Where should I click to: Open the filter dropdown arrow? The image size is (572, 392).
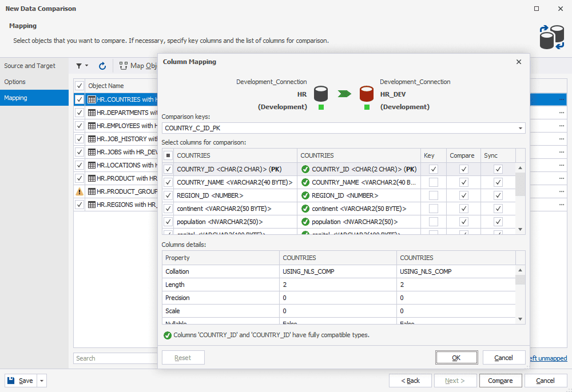click(x=87, y=66)
